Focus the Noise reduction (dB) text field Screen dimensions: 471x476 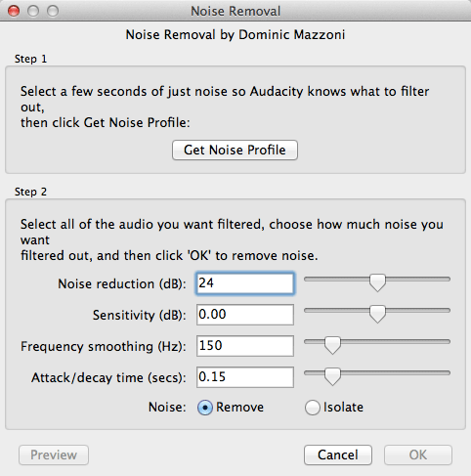[x=245, y=283]
